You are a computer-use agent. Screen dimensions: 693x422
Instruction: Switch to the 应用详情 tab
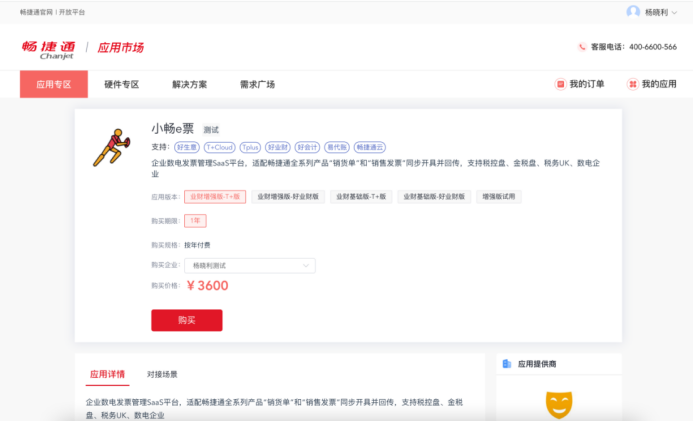click(x=107, y=374)
